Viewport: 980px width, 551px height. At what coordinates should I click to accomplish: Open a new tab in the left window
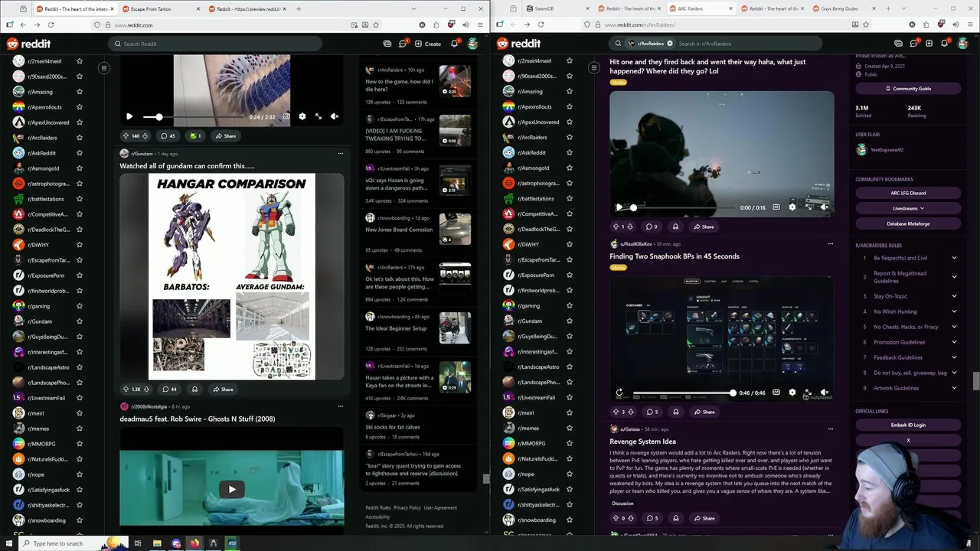pyautogui.click(x=299, y=8)
